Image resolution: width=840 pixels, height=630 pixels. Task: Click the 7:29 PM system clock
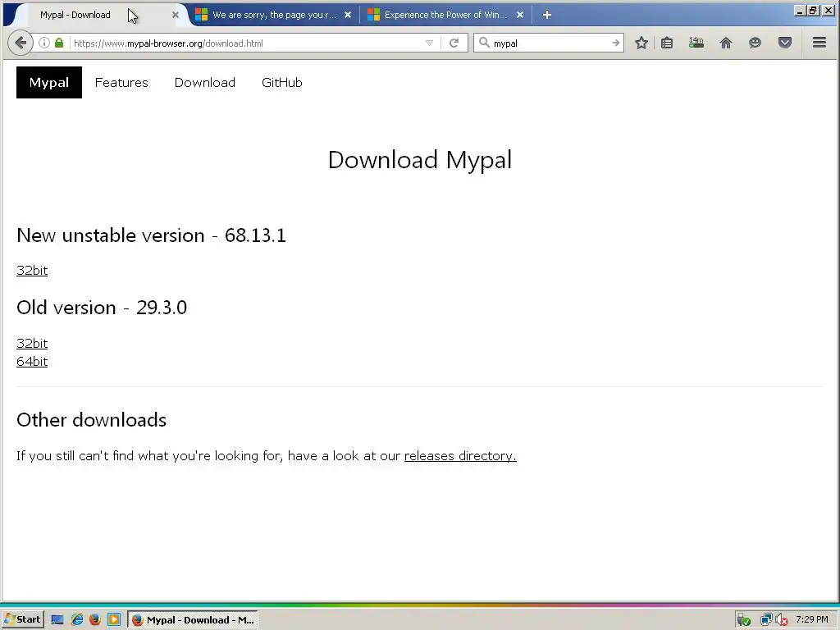click(x=811, y=620)
